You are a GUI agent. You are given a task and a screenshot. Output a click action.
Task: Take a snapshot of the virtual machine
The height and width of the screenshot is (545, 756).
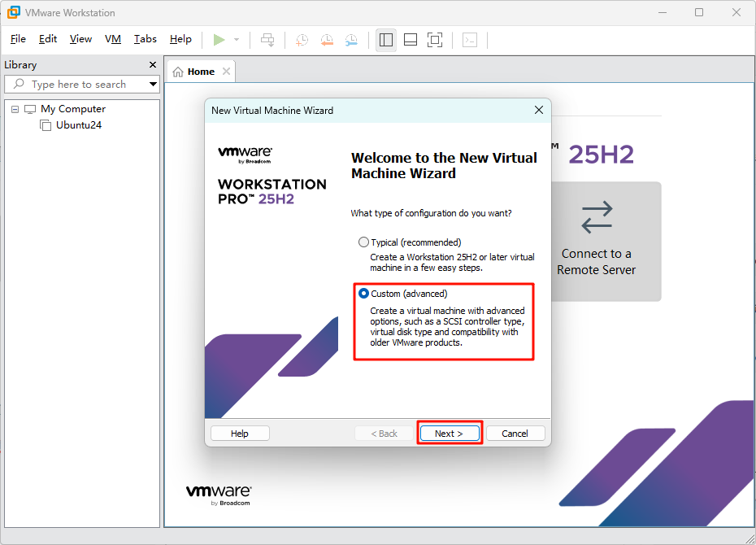(302, 40)
